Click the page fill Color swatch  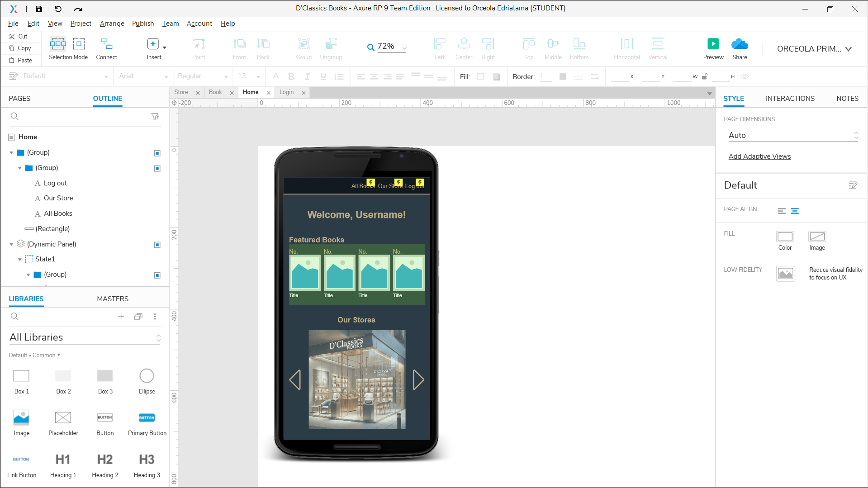pyautogui.click(x=785, y=237)
